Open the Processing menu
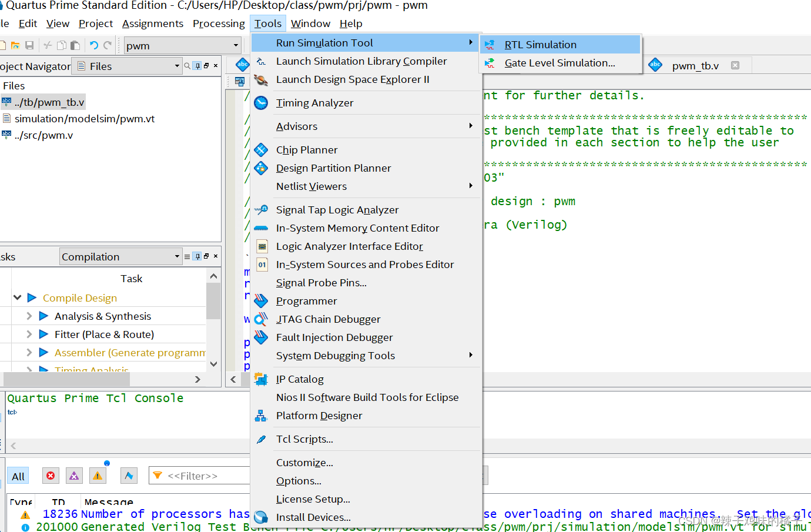811x532 pixels. coord(219,24)
